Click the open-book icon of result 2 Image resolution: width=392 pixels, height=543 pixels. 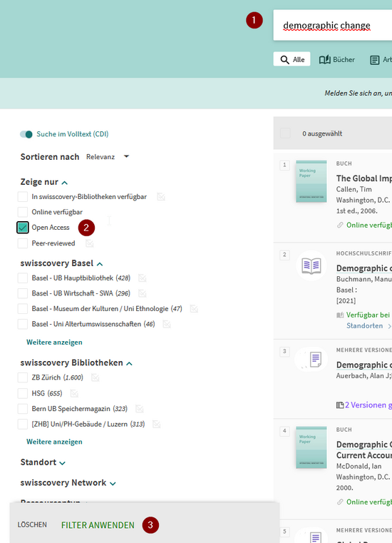311,265
